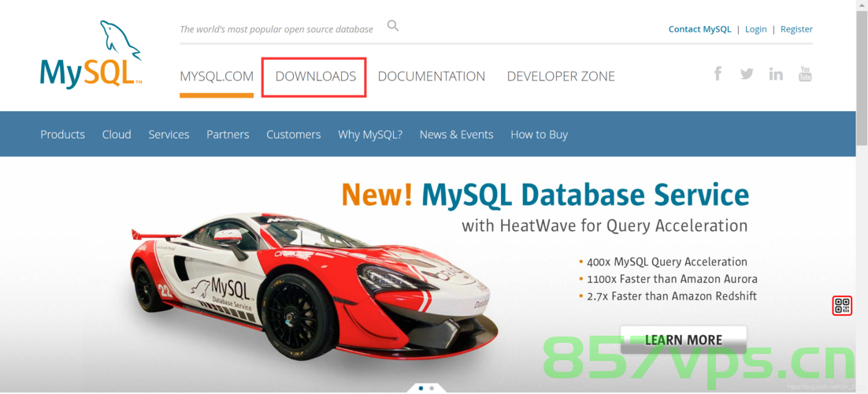Select the second carousel dot
868x394 pixels.
[x=432, y=388]
